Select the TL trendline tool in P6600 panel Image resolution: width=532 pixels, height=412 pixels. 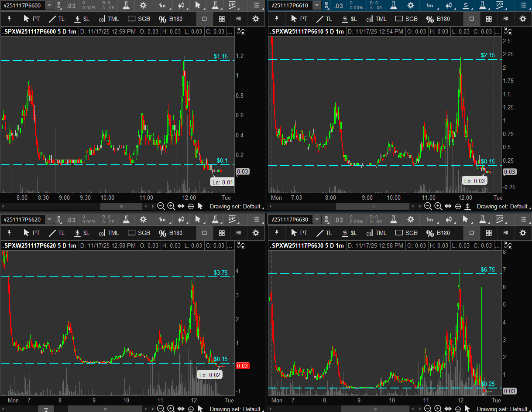tap(56, 19)
